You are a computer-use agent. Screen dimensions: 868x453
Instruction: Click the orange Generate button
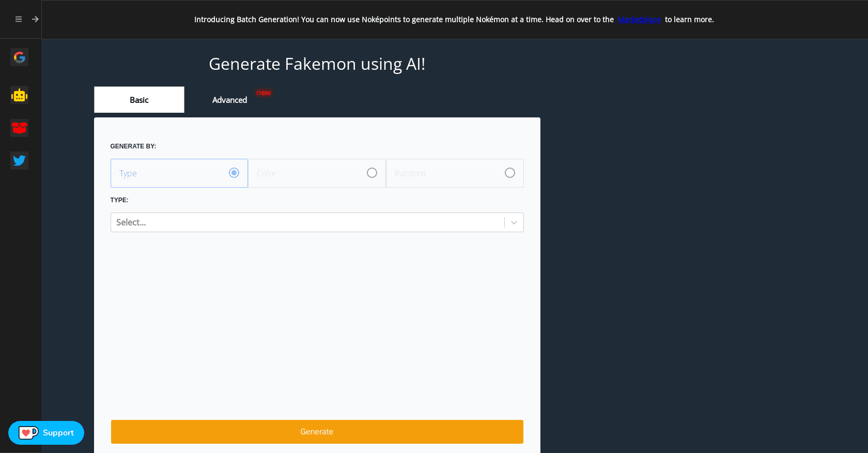click(x=317, y=432)
